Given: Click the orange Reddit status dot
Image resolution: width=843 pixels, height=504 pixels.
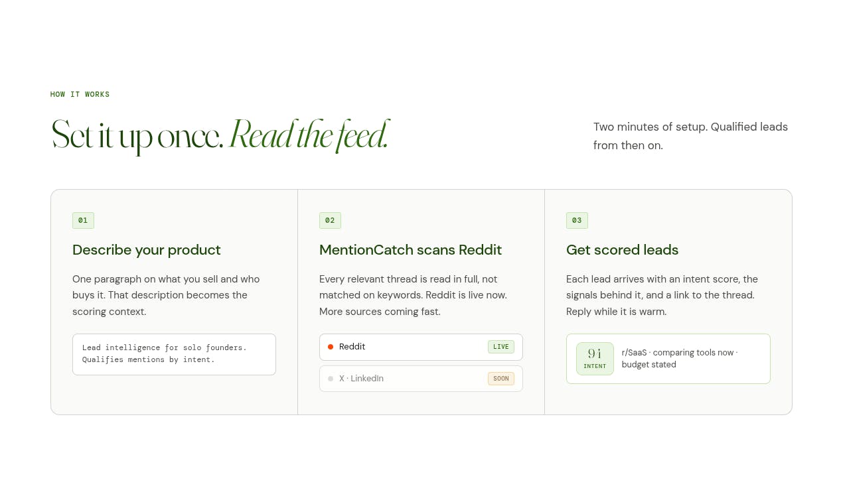Looking at the screenshot, I should pyautogui.click(x=331, y=347).
